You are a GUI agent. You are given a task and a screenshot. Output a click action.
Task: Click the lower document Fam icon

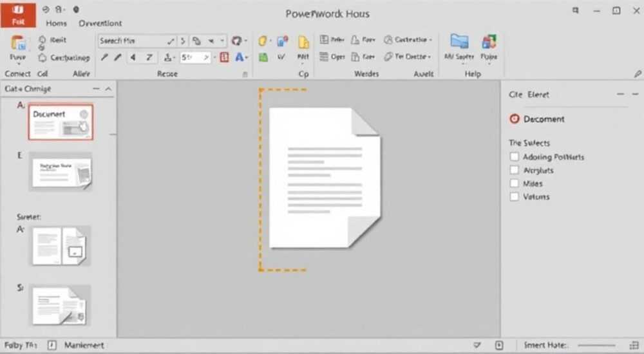363,57
